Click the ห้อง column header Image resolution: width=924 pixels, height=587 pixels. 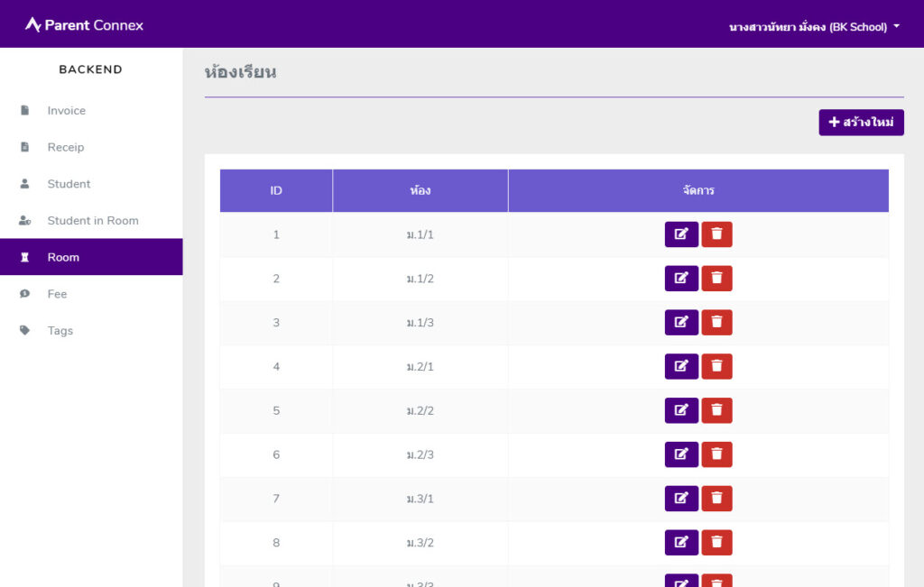(420, 191)
